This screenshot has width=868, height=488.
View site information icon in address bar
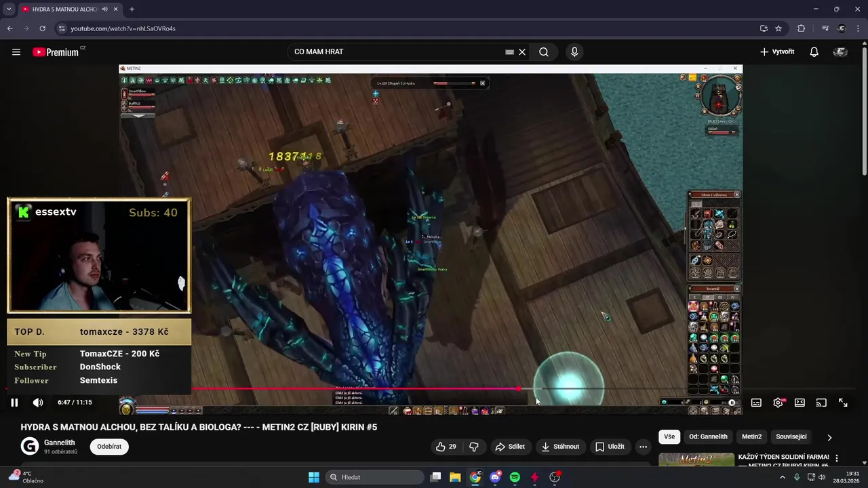coord(62,28)
